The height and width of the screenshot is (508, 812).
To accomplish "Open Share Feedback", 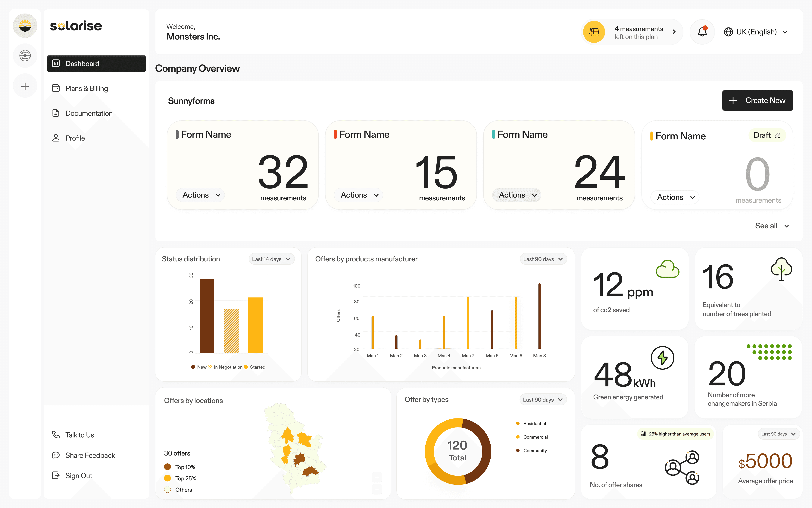I will (83, 455).
